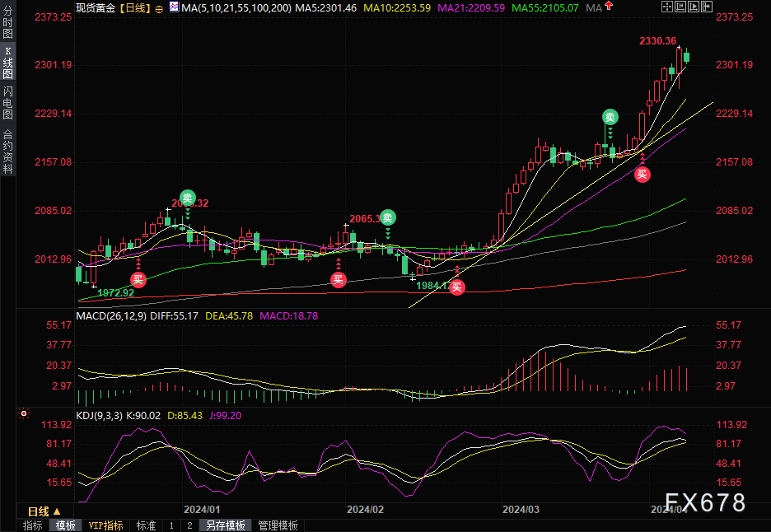Click the KDJ(9,3,3) indicator label

coord(100,416)
